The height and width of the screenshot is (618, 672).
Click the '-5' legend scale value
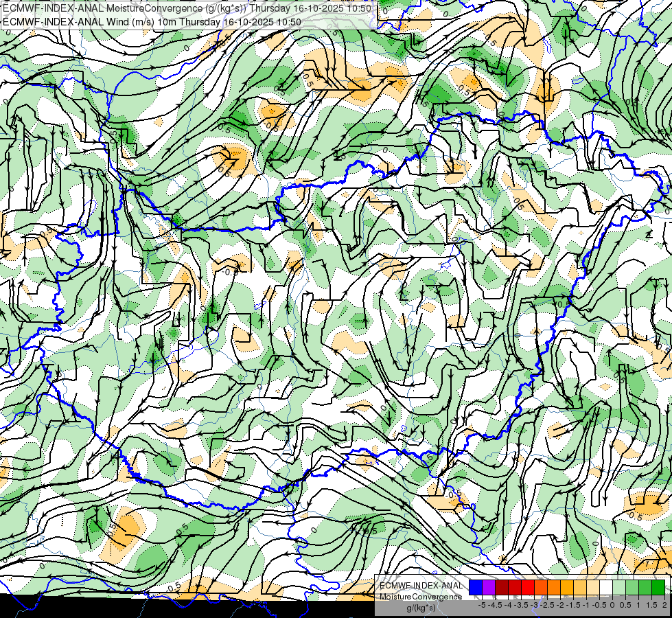coord(482,605)
